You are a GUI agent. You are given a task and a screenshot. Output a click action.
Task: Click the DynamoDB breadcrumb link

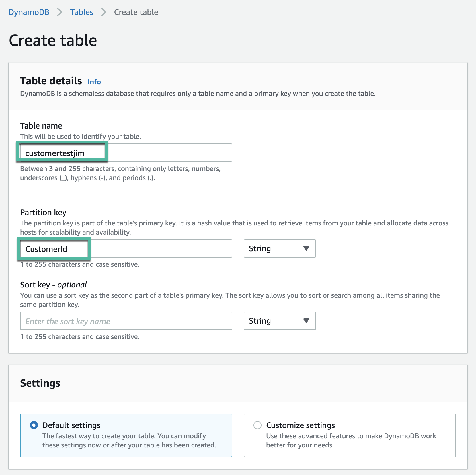pyautogui.click(x=29, y=12)
